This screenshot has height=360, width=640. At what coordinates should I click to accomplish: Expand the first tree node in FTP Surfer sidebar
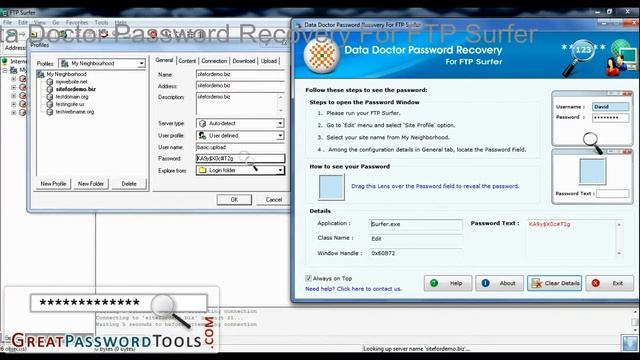point(13,79)
